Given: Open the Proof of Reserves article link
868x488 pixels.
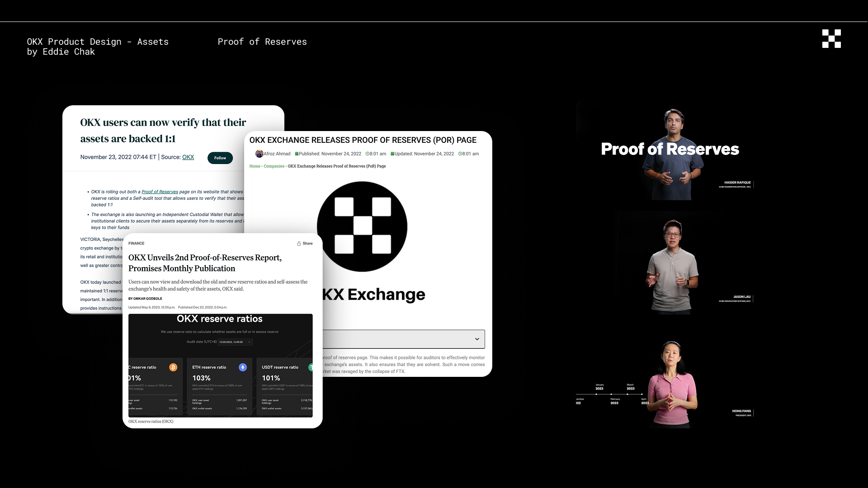Looking at the screenshot, I should 160,192.
